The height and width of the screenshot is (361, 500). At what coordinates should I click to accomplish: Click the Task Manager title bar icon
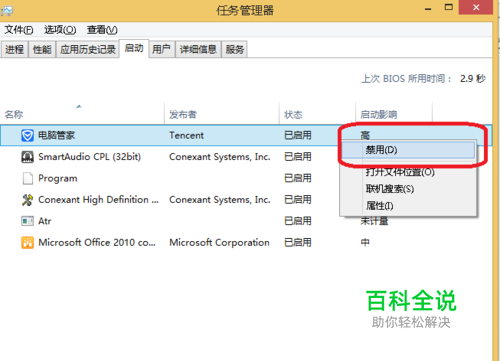[x=7, y=11]
